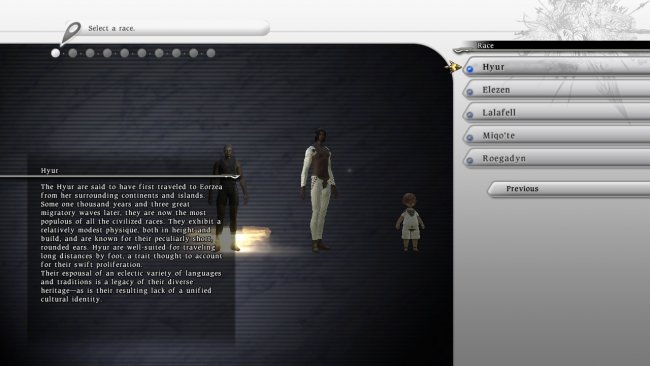This screenshot has height=366, width=650.
Task: Click the quill pen icon beside prompt
Action: (70, 33)
